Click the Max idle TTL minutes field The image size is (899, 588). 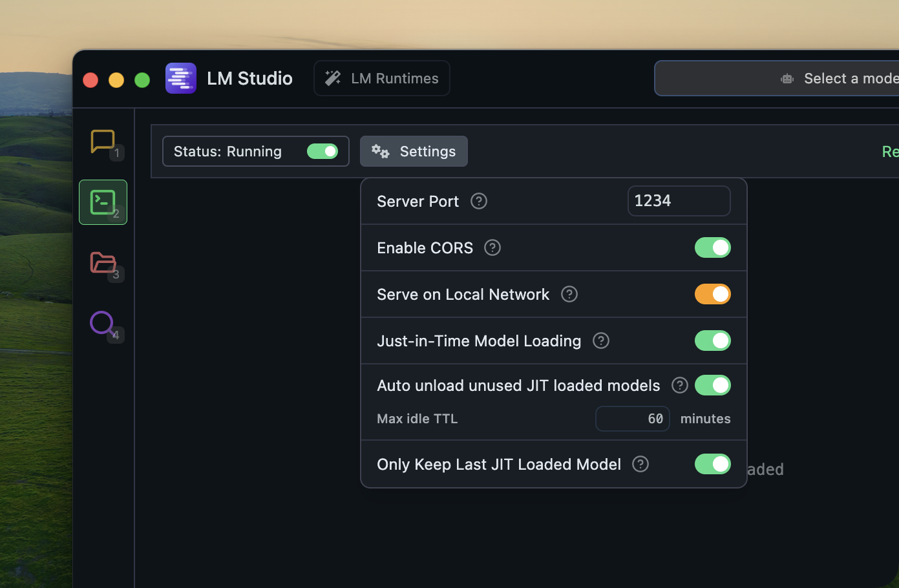click(x=633, y=419)
